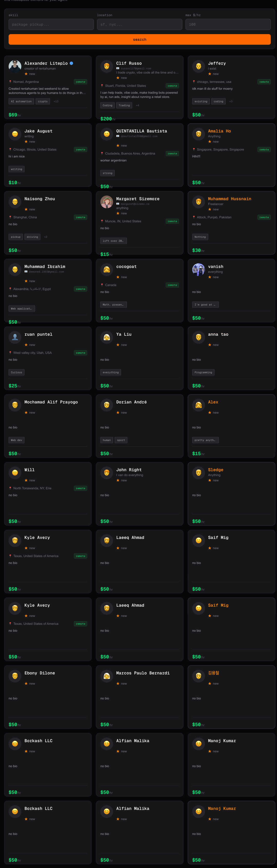Click the verified badge beside Alexander Liteplo
The height and width of the screenshot is (868, 277).
point(72,63)
